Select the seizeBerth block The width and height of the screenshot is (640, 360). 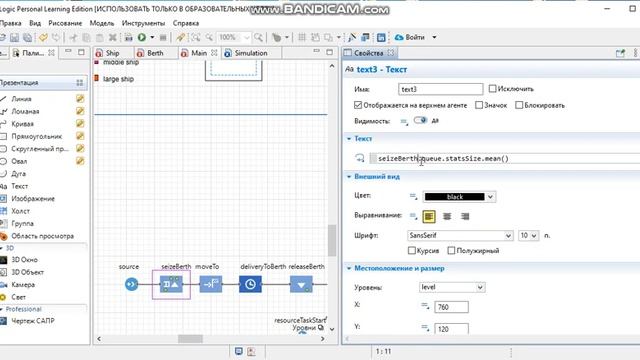point(171,284)
